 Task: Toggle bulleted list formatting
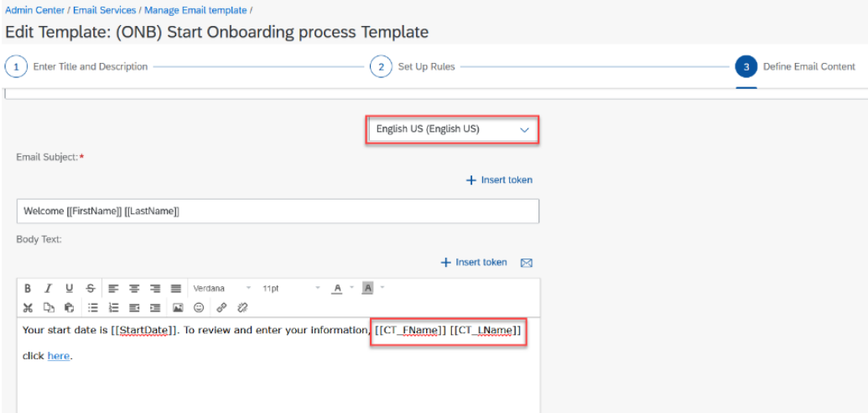pos(93,308)
